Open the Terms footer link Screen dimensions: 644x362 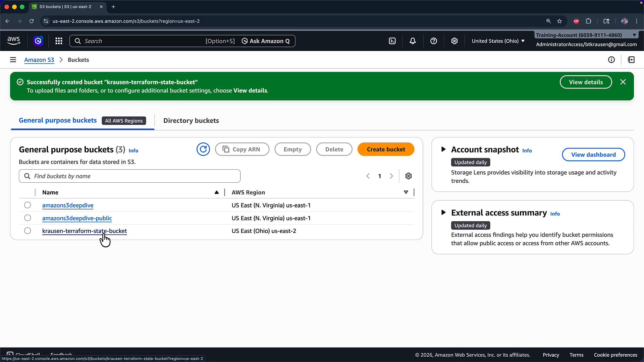[x=576, y=355]
